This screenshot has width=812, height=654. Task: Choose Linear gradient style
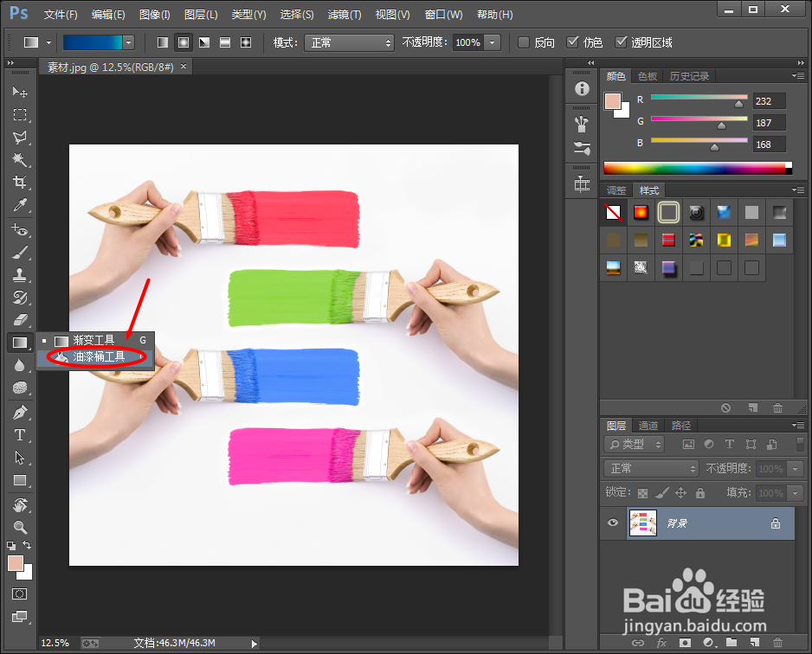pos(163,42)
